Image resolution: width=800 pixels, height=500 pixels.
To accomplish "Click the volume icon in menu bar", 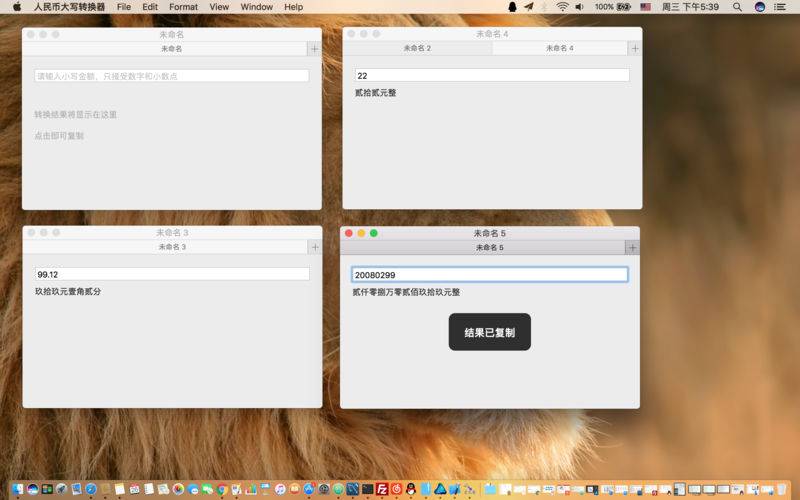I will pyautogui.click(x=579, y=7).
